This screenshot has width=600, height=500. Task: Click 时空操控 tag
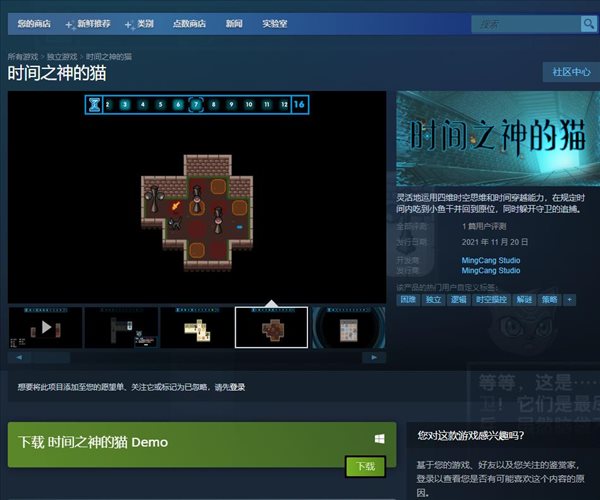(491, 300)
